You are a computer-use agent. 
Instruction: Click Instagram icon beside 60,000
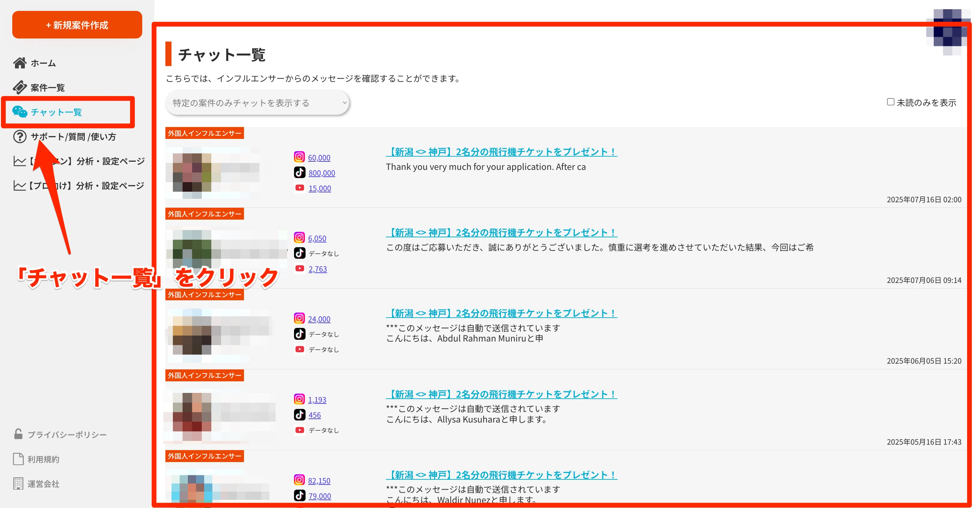[x=299, y=157]
